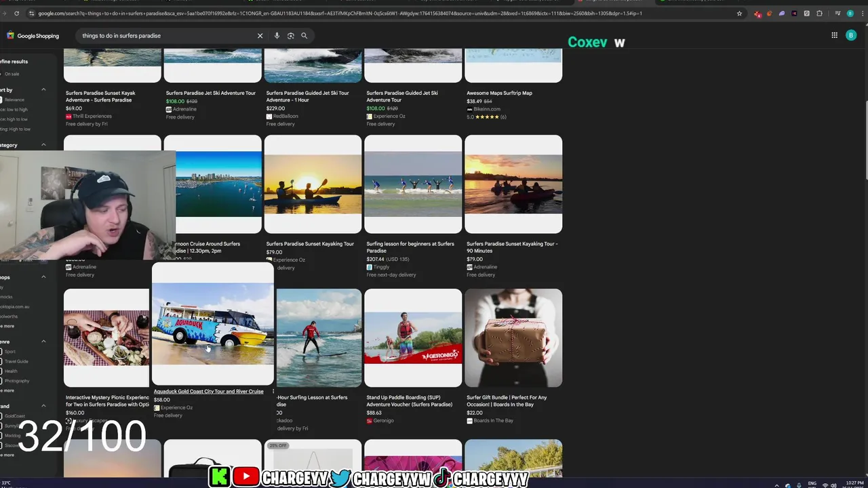Click the sunset kayaking pair thumbnail
Screen dimensions: 868x488
(x=313, y=184)
